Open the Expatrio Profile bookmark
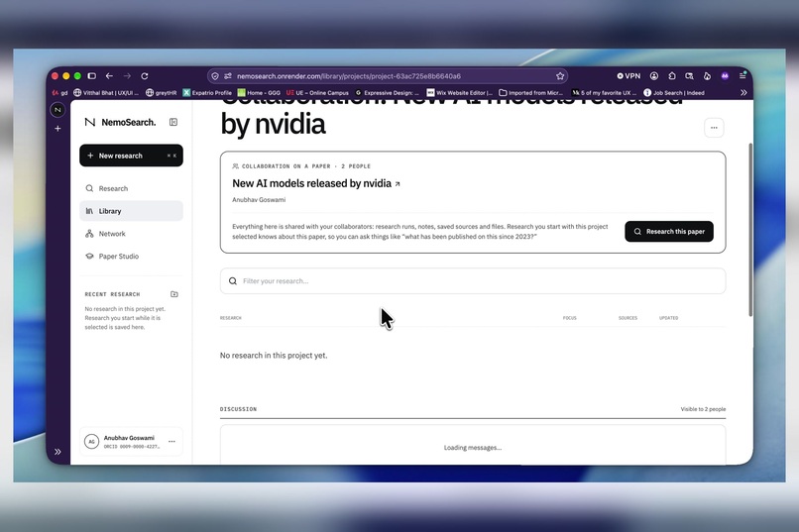Viewport: 799px width, 532px height. pos(207,93)
